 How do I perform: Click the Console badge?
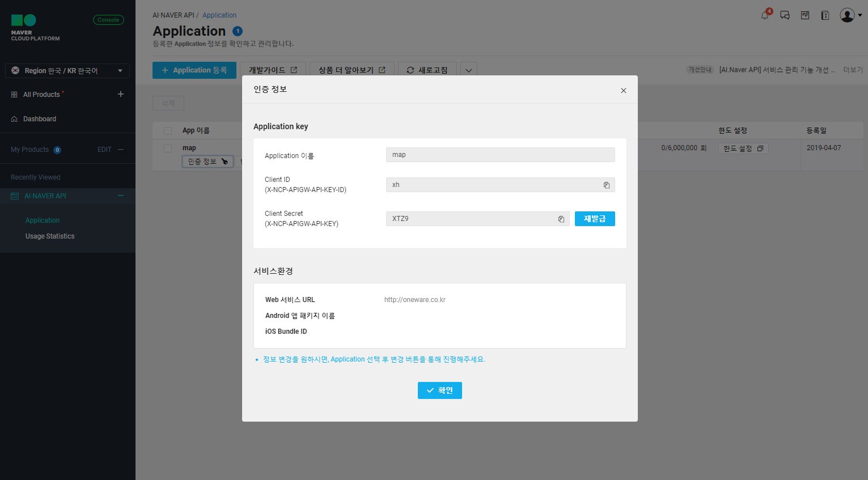point(108,20)
